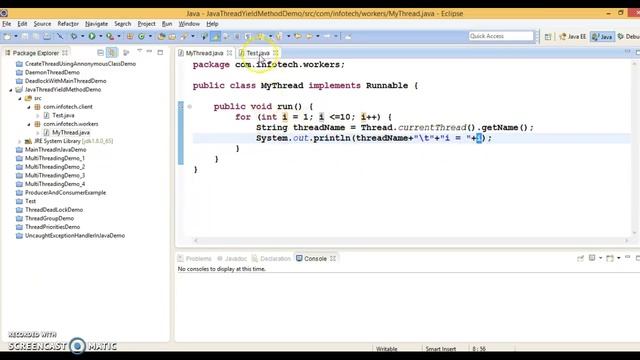Screen dimensions: 640x360
Task: Expand the JRE System Library node
Action: [20, 141]
